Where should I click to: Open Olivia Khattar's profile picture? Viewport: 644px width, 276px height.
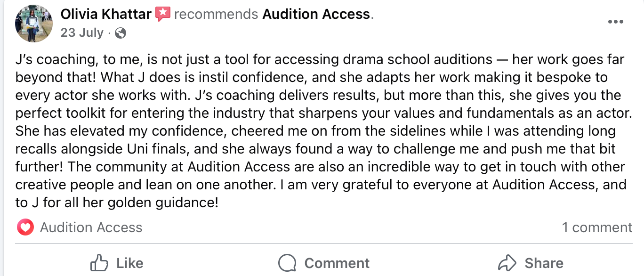[34, 23]
